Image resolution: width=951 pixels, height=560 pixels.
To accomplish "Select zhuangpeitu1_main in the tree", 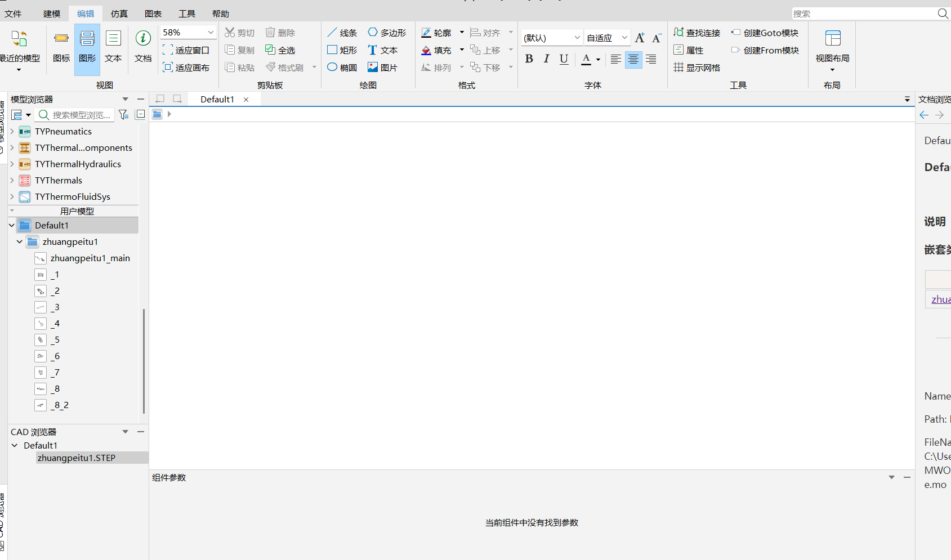I will [x=90, y=258].
